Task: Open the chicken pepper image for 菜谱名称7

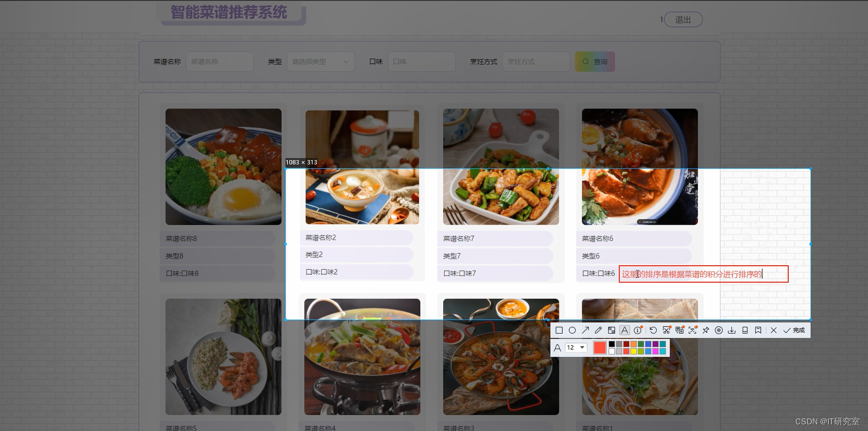Action: click(x=501, y=167)
